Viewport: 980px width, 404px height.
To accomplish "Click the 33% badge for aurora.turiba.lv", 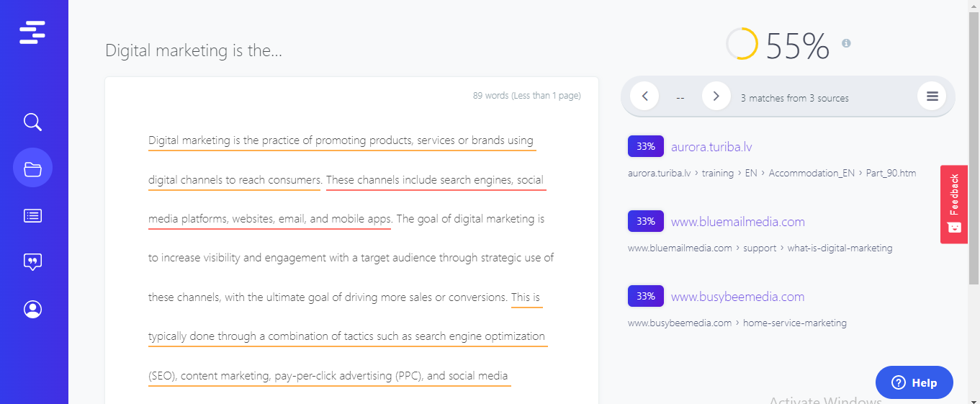I will pyautogui.click(x=645, y=146).
